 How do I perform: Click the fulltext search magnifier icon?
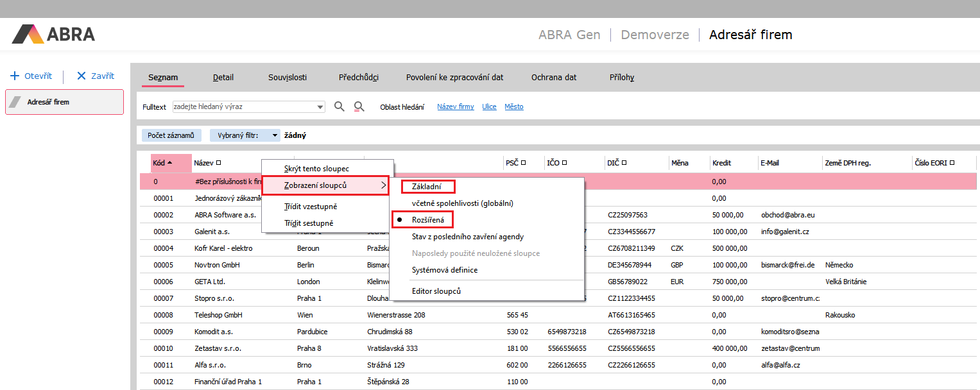[340, 106]
